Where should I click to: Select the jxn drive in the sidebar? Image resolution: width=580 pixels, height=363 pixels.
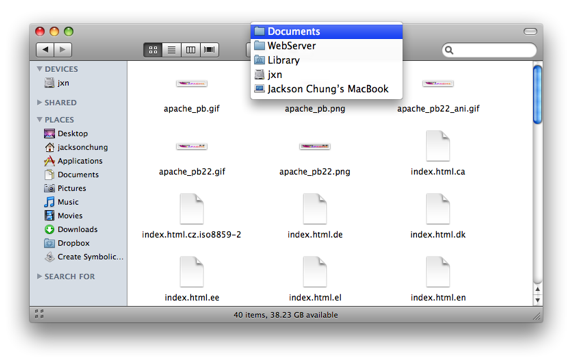pos(57,83)
